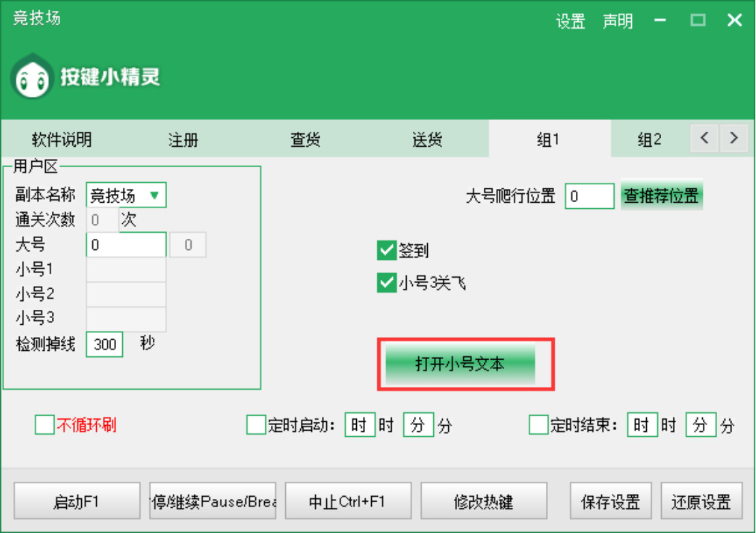Check the 定时结束 option
The height and width of the screenshot is (533, 756).
(538, 425)
